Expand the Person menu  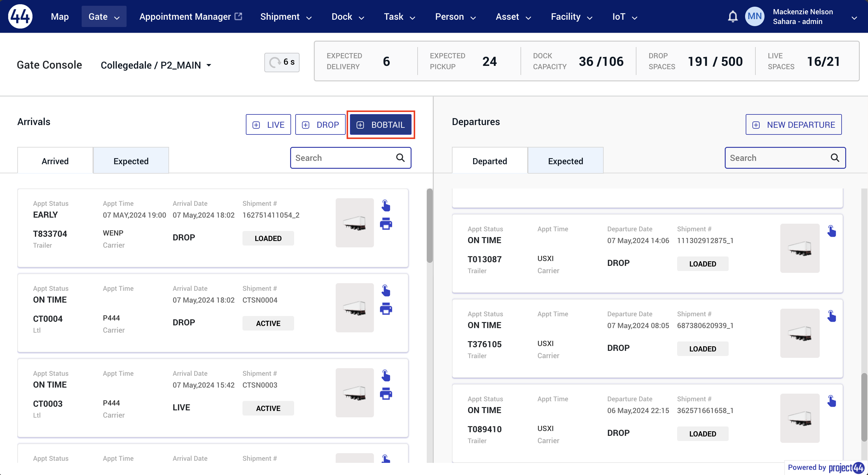[455, 16]
